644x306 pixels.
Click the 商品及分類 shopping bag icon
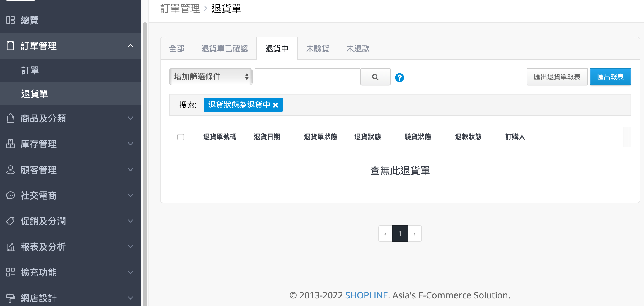pos(11,118)
